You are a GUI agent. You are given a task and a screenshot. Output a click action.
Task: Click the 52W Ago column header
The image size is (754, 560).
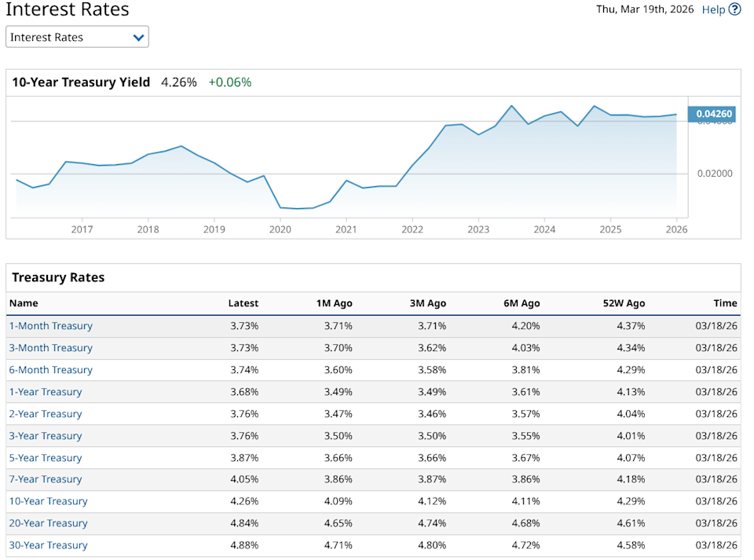[625, 303]
